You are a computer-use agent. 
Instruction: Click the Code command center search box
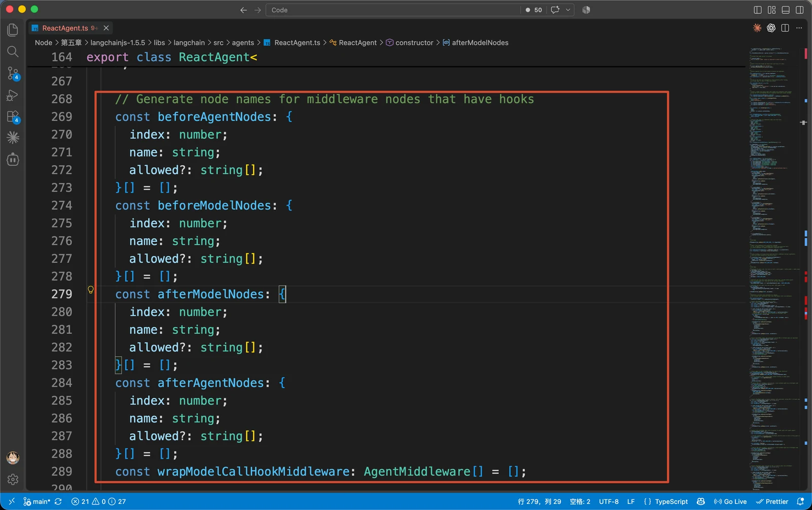pyautogui.click(x=394, y=10)
